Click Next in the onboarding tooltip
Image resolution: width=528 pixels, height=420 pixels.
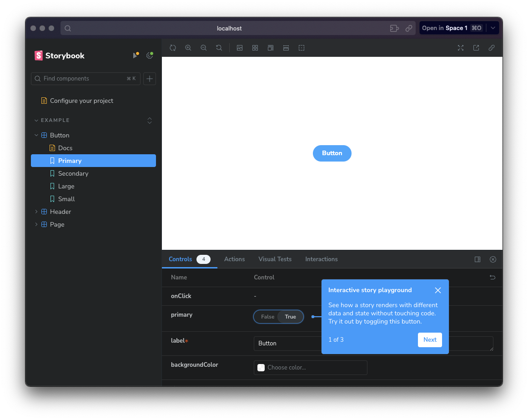click(430, 339)
